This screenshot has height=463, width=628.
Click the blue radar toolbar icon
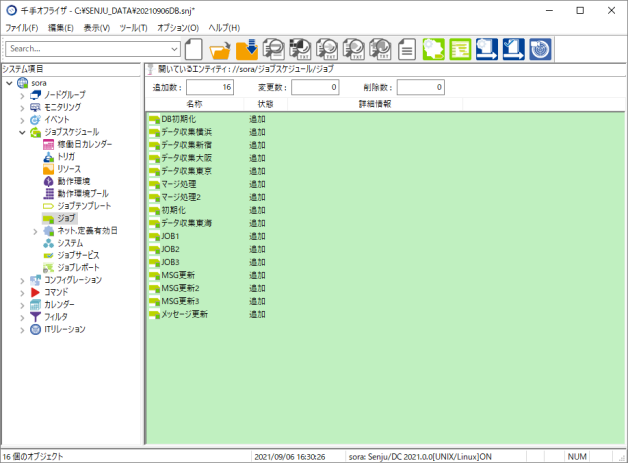(x=540, y=49)
